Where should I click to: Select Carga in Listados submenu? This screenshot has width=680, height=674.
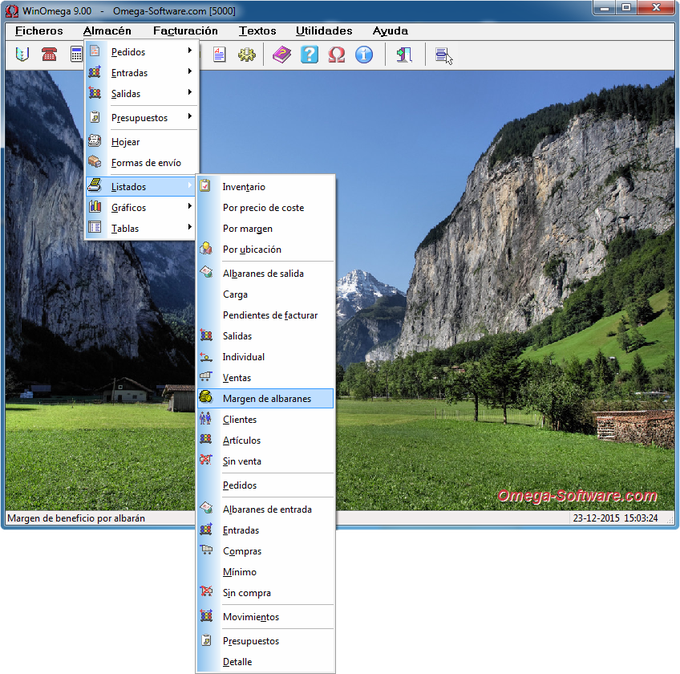point(265,294)
